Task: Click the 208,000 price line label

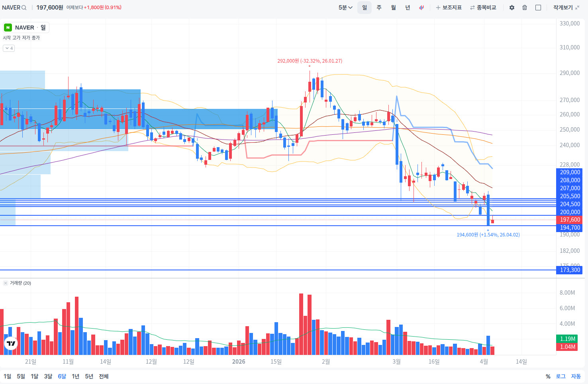Action: pos(570,180)
